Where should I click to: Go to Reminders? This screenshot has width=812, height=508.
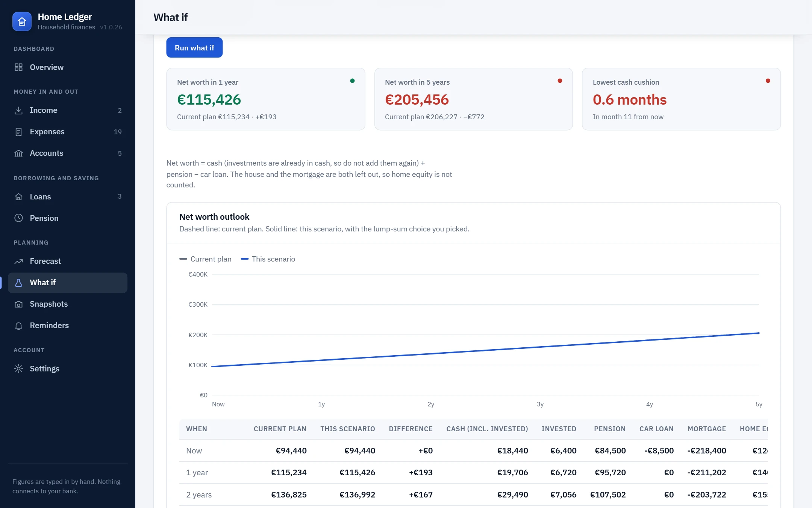(68, 325)
